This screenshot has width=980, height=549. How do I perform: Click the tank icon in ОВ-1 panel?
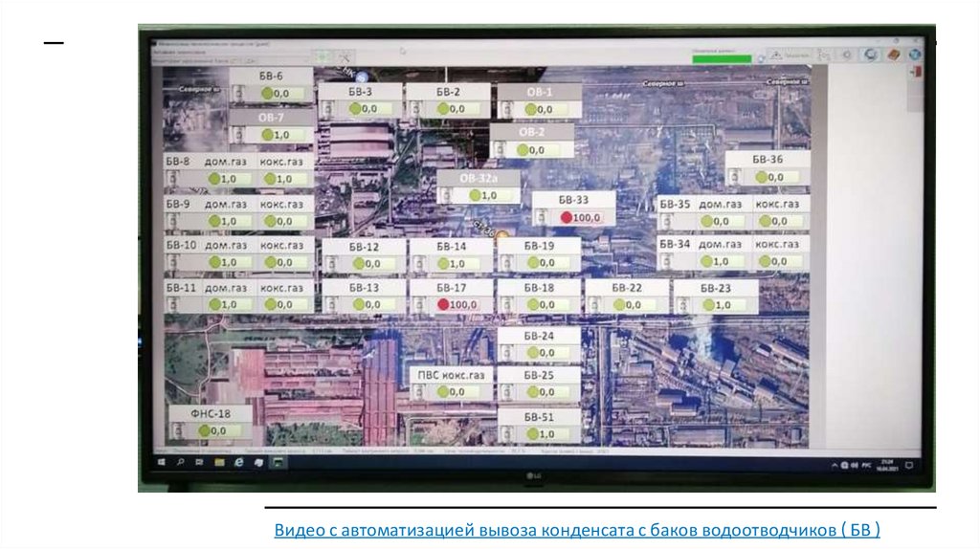click(507, 109)
